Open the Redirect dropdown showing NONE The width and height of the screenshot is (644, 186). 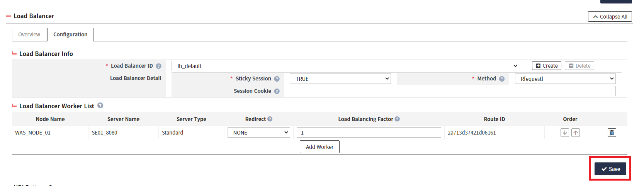(x=258, y=133)
